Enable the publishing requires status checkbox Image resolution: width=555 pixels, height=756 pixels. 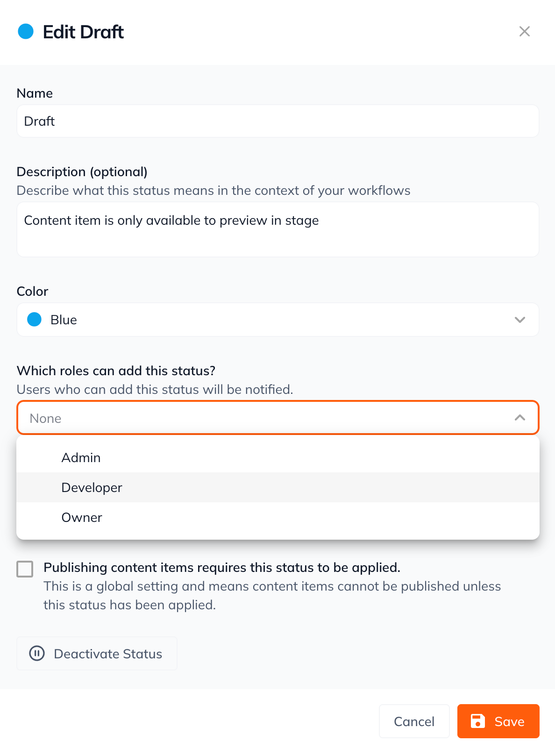(25, 569)
